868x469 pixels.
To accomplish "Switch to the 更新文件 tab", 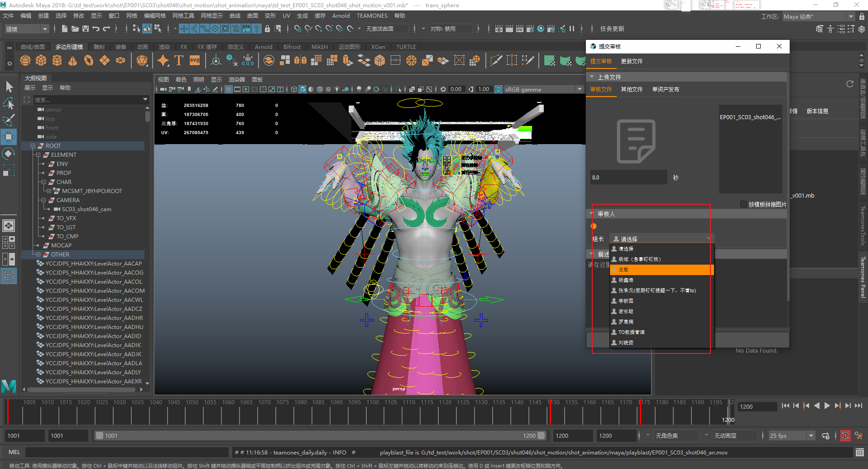I will tap(632, 62).
